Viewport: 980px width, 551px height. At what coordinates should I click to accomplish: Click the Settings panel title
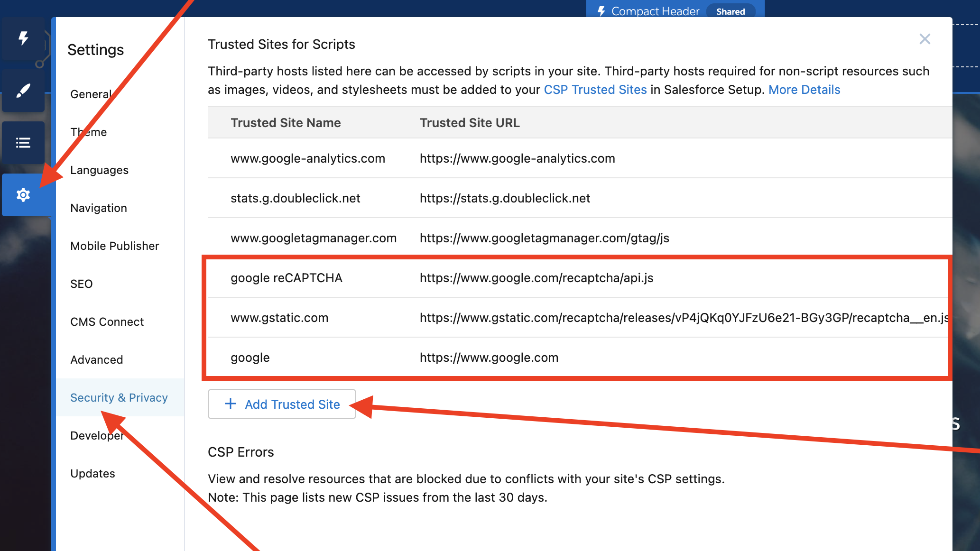[95, 50]
